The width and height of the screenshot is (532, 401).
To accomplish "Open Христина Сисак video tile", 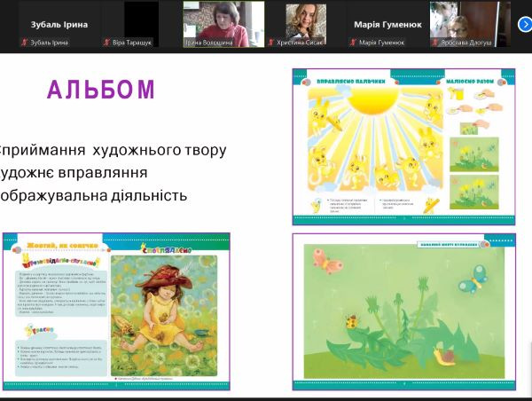I will [x=306, y=24].
